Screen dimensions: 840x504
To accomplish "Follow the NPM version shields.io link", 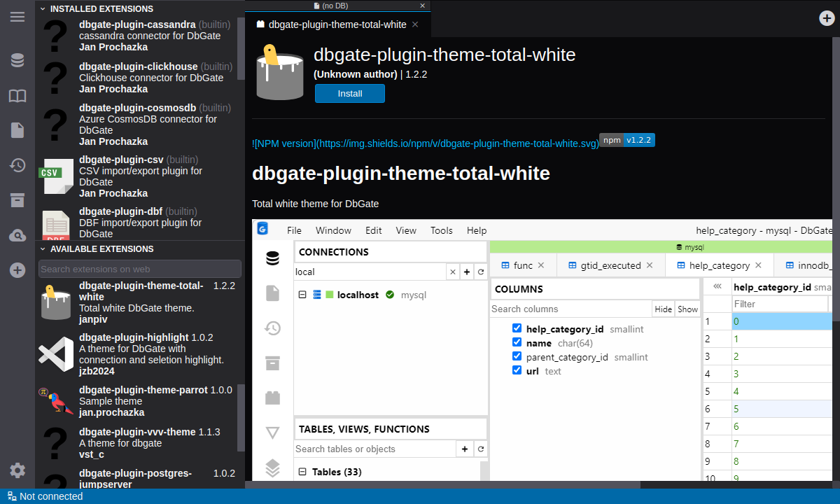I will click(426, 143).
